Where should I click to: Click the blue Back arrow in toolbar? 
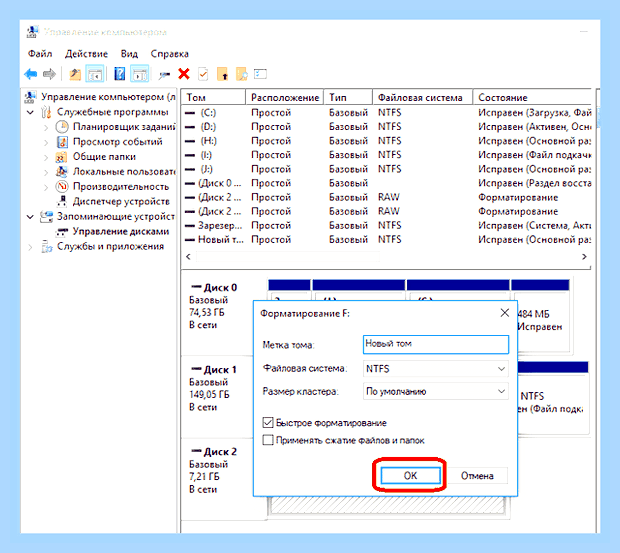(31, 74)
